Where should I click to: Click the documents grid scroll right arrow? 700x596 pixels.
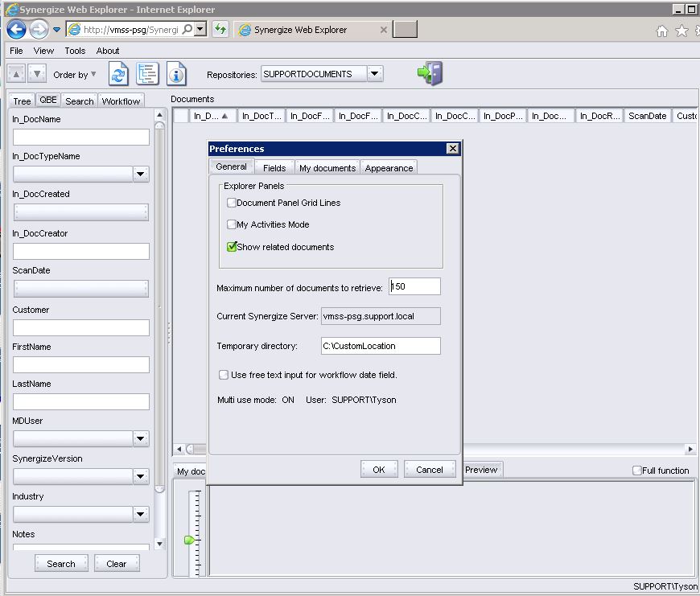pyautogui.click(x=690, y=449)
